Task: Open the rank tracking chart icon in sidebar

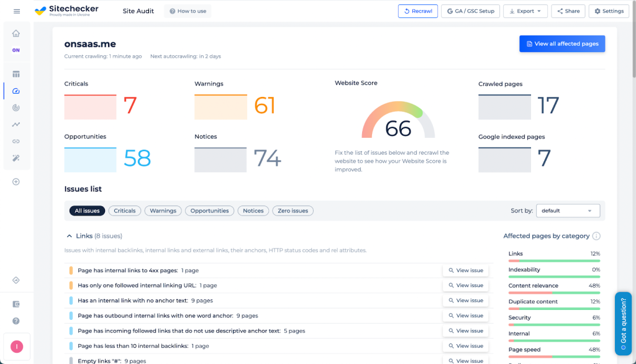Action: tap(17, 124)
